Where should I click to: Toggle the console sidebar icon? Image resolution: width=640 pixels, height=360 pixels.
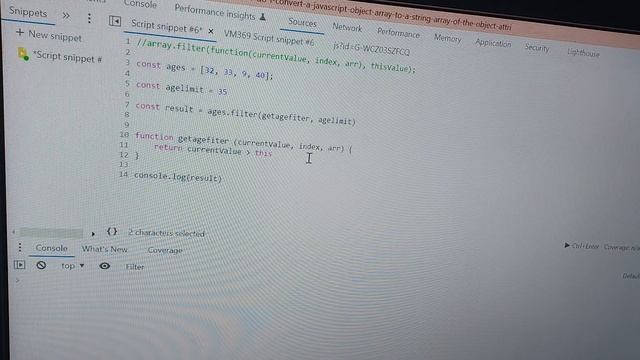19,265
